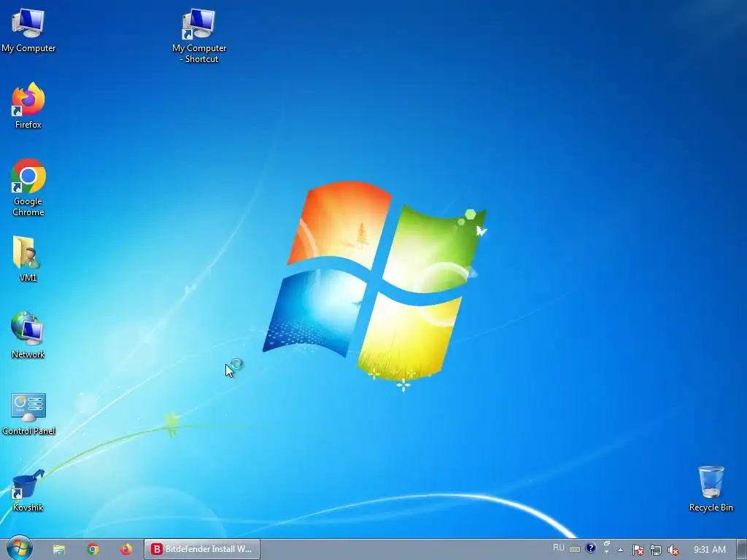Select the Google Chrome desktop shortcut
This screenshot has height=560, width=747.
(28, 187)
